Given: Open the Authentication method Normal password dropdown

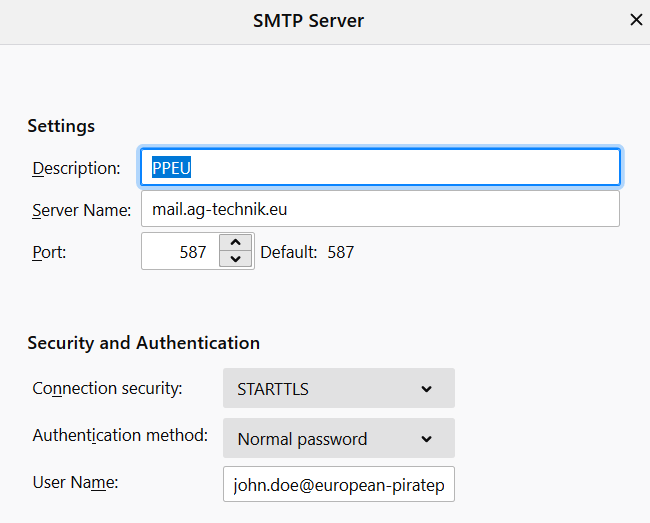Looking at the screenshot, I should [338, 439].
